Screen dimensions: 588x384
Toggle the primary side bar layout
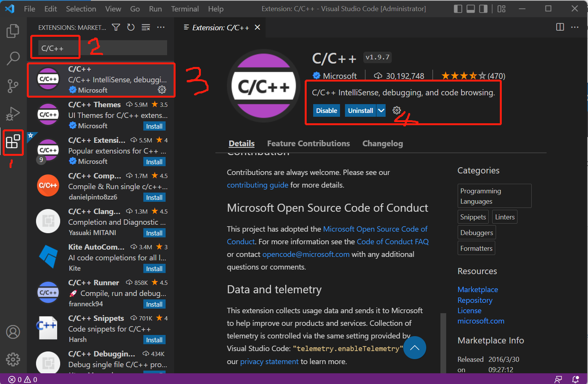click(x=458, y=9)
